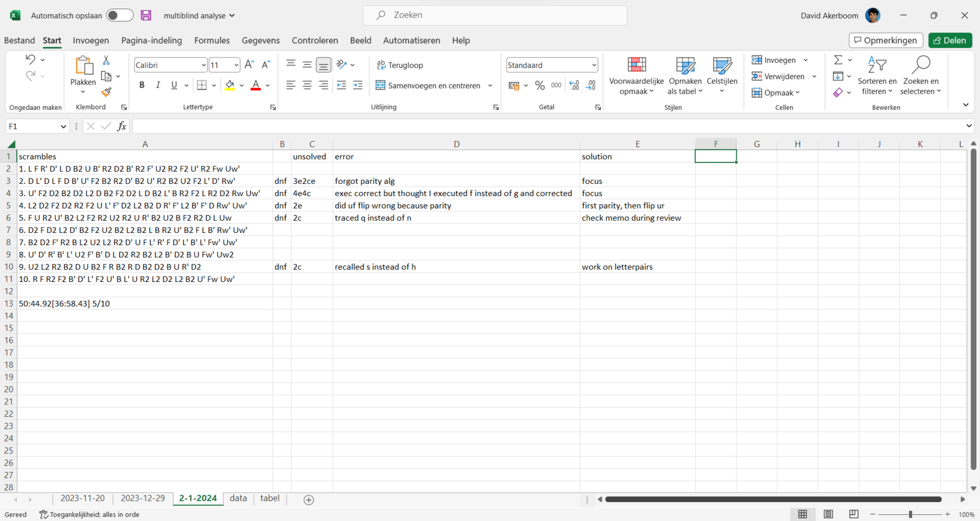Click the Save icon in title bar

(x=146, y=15)
